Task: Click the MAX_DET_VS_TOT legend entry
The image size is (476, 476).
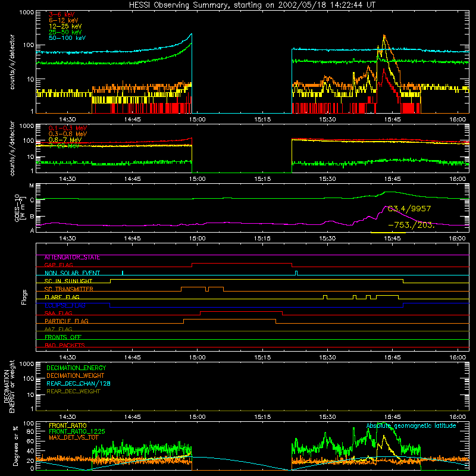Action: pos(74,437)
